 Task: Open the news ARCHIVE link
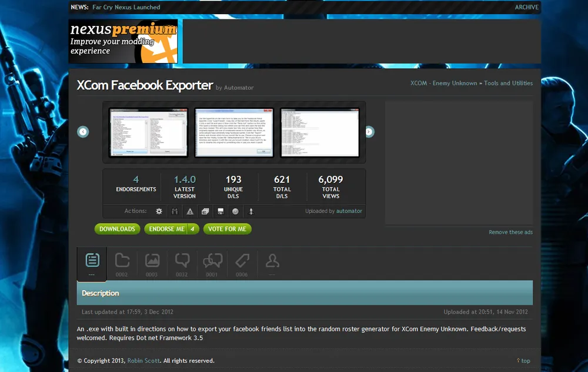(526, 7)
